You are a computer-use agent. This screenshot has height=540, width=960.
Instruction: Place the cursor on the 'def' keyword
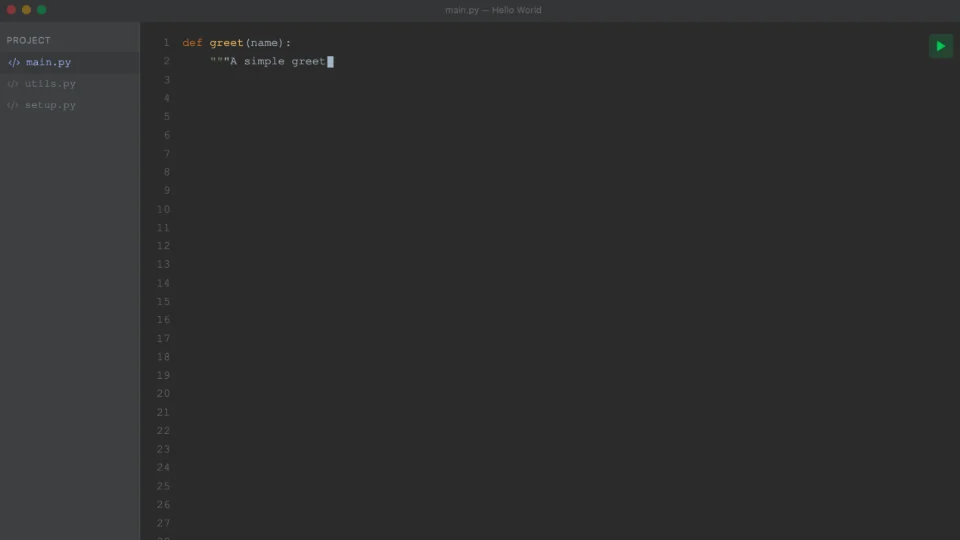pyautogui.click(x=192, y=43)
